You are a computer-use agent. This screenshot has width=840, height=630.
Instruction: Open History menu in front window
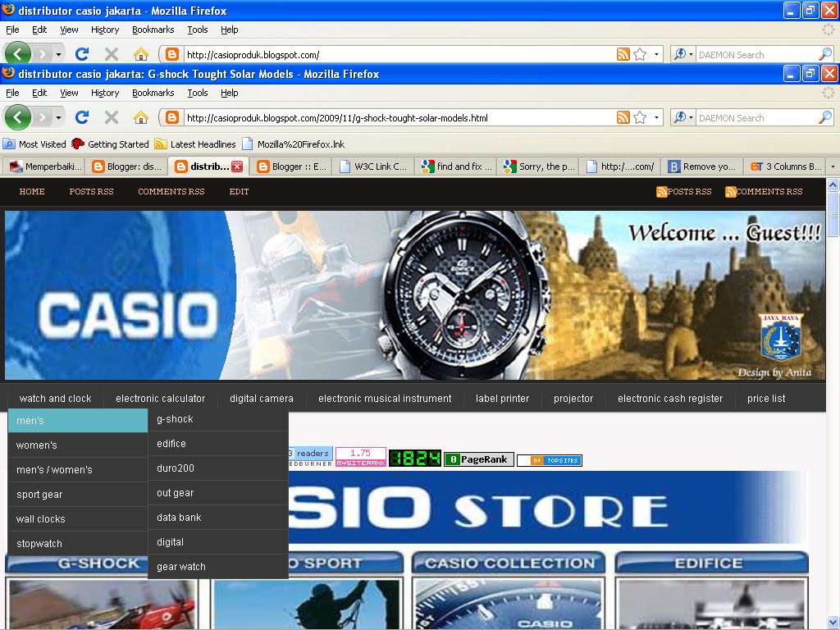pyautogui.click(x=105, y=93)
